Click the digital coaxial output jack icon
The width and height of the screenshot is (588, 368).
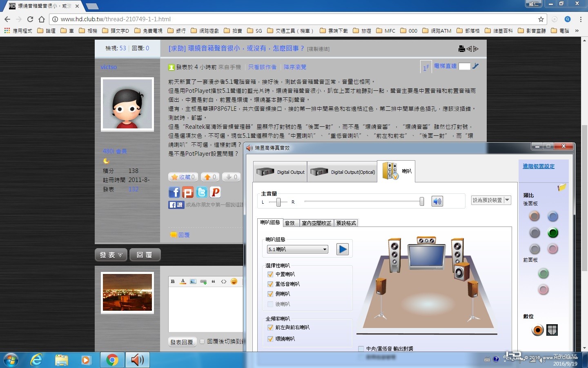coord(538,330)
